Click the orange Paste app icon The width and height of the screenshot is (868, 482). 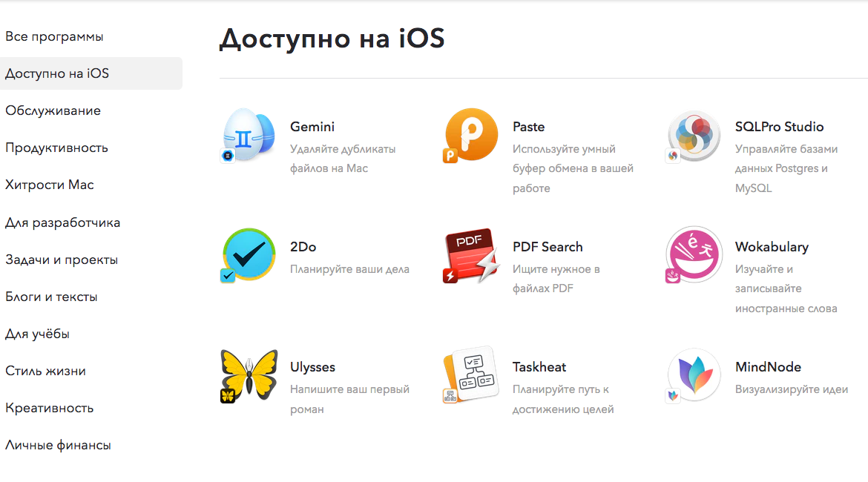[x=472, y=134]
